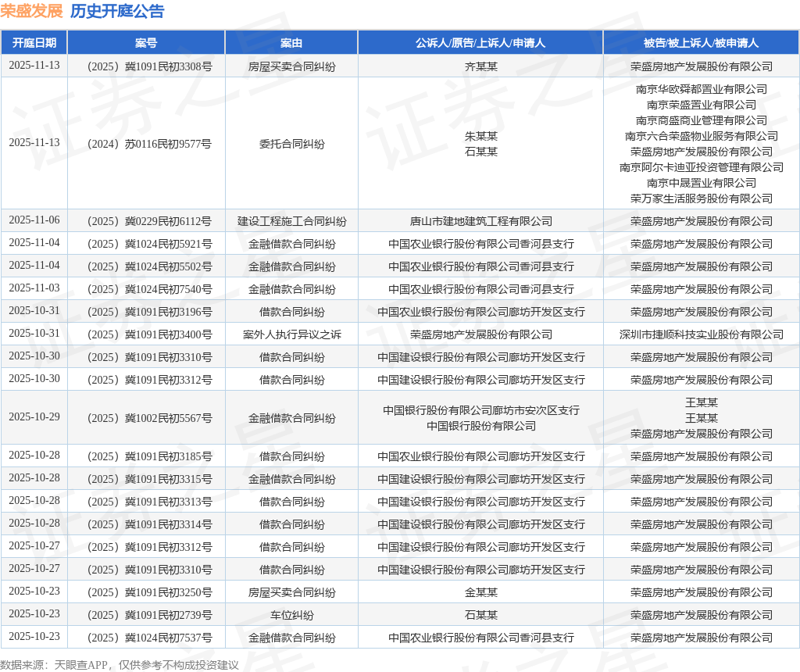The width and height of the screenshot is (800, 672).
Task: Click defendant 南京阿尔卡迪亚投资管理有限公司
Action: click(x=701, y=167)
